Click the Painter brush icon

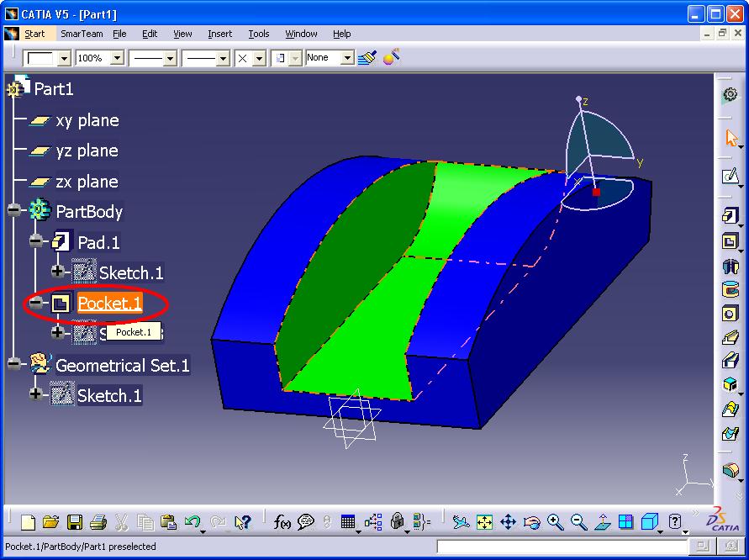coord(367,58)
